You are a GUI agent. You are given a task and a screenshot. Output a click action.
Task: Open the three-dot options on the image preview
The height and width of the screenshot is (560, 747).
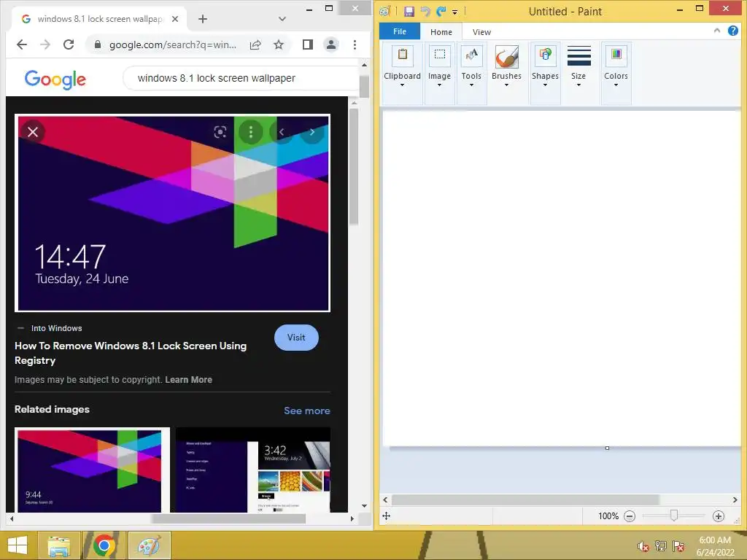pyautogui.click(x=251, y=132)
